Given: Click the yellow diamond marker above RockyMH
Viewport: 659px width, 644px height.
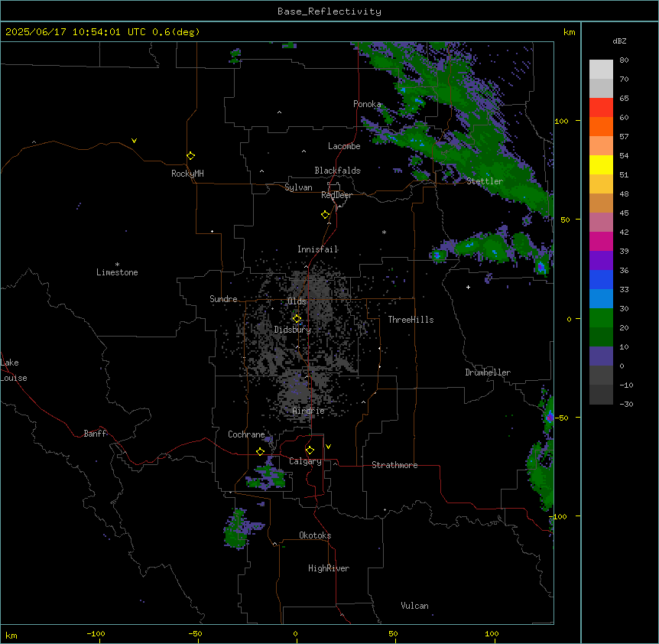Looking at the screenshot, I should click(x=190, y=156).
